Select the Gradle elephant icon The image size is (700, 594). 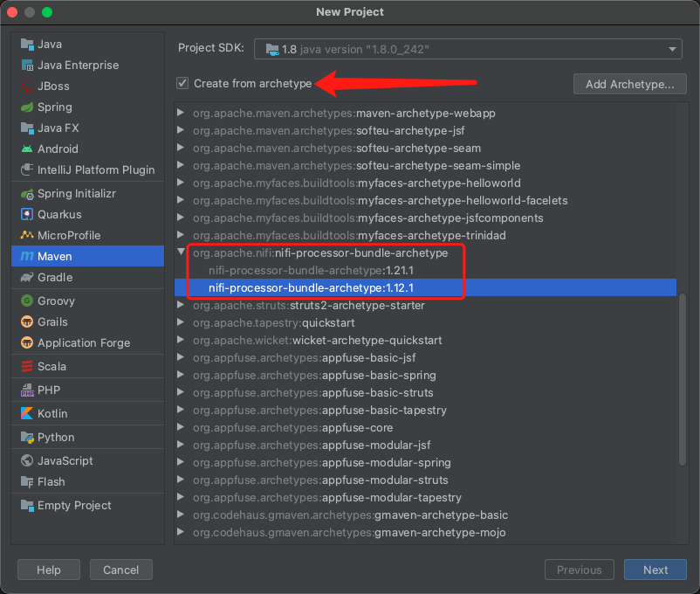pyautogui.click(x=27, y=277)
